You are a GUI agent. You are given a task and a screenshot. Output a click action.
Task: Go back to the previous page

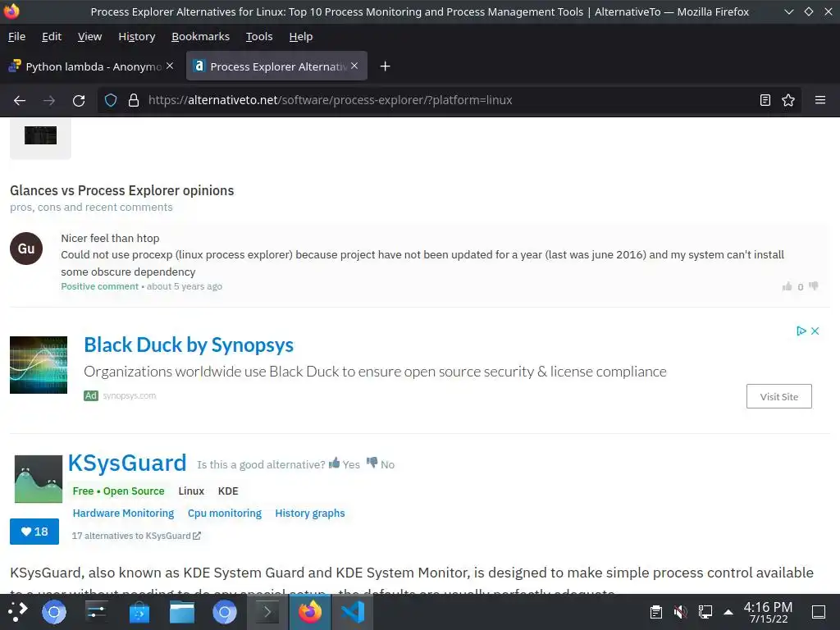coord(20,100)
